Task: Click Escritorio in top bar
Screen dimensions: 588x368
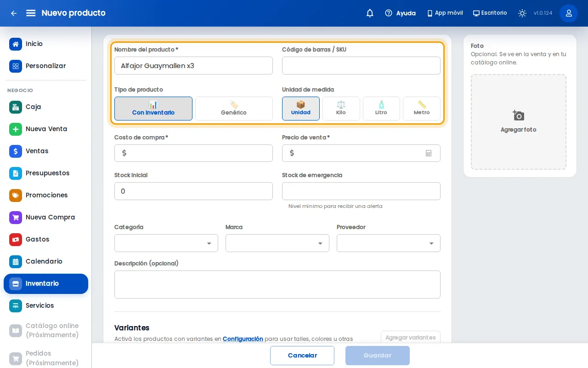Action: click(x=490, y=13)
